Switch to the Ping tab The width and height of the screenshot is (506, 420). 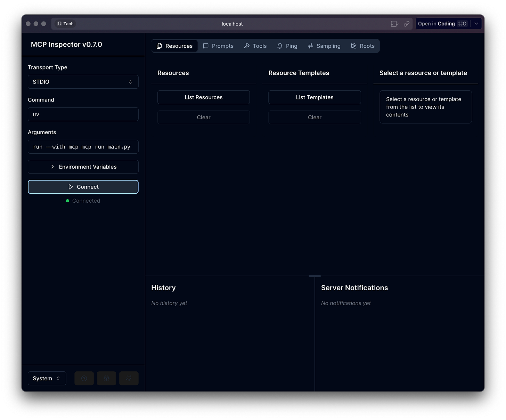pyautogui.click(x=287, y=46)
